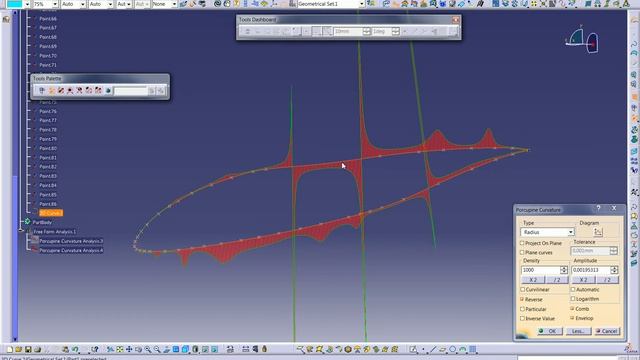This screenshot has height=360, width=640.
Task: Click the Less... button
Action: (x=578, y=331)
